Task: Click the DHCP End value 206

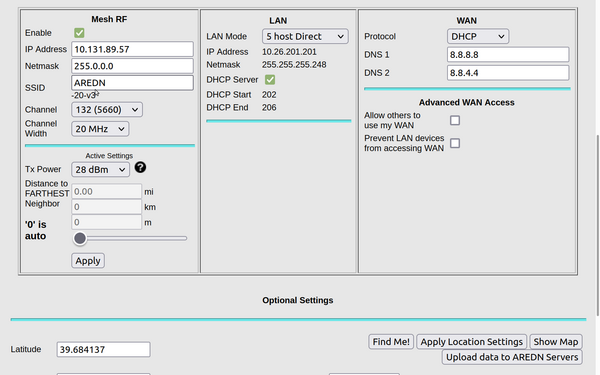Action: point(269,108)
